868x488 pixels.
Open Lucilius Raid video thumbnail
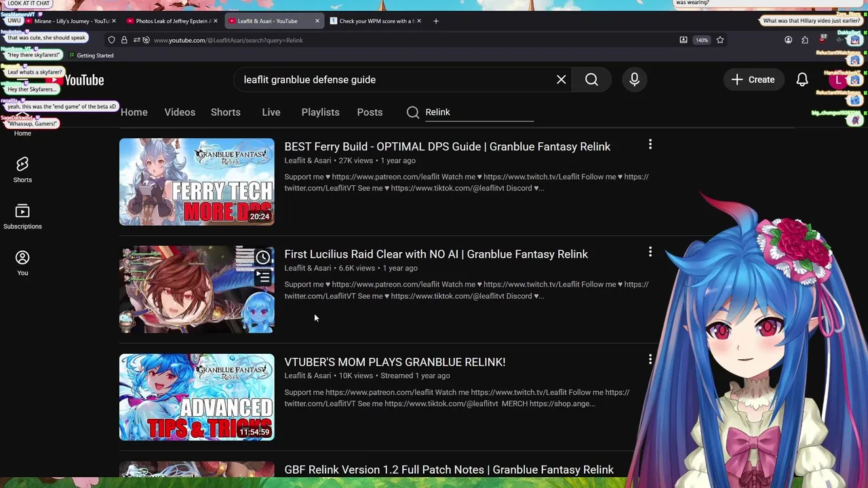click(197, 289)
